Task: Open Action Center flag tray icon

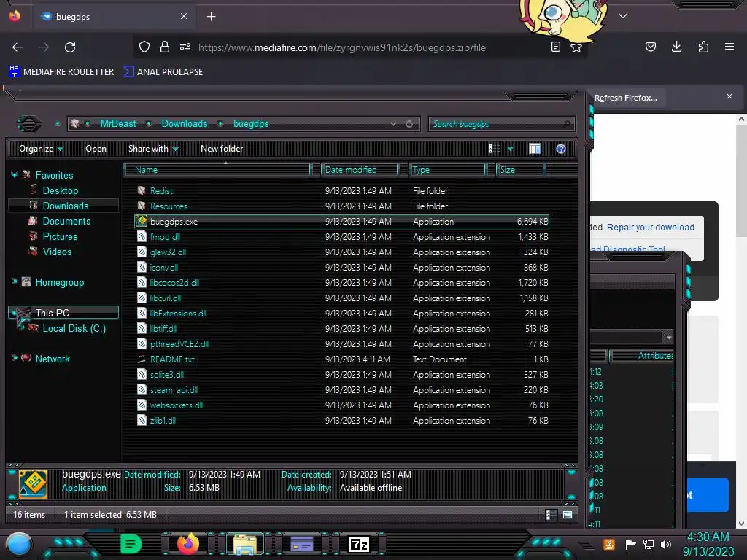Action: pos(630,544)
